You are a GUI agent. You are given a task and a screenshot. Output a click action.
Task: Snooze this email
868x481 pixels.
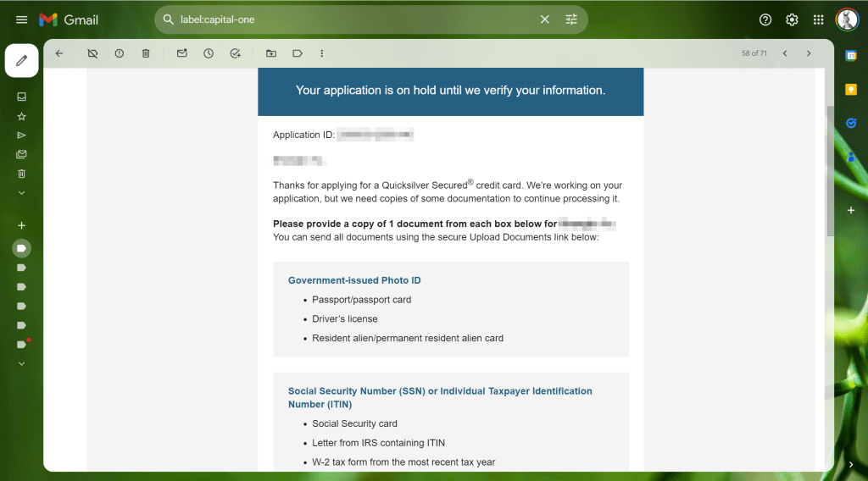pyautogui.click(x=209, y=53)
